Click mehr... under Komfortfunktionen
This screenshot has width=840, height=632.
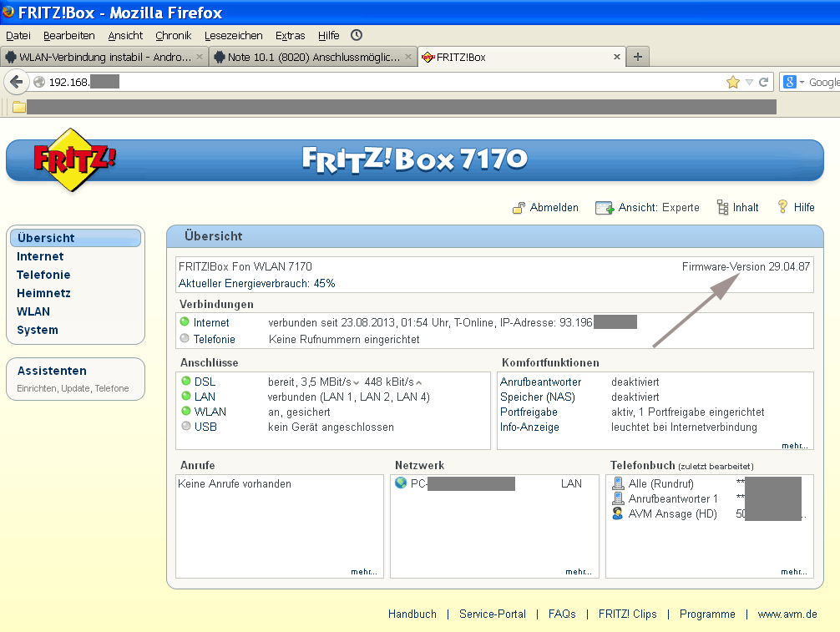pos(794,446)
